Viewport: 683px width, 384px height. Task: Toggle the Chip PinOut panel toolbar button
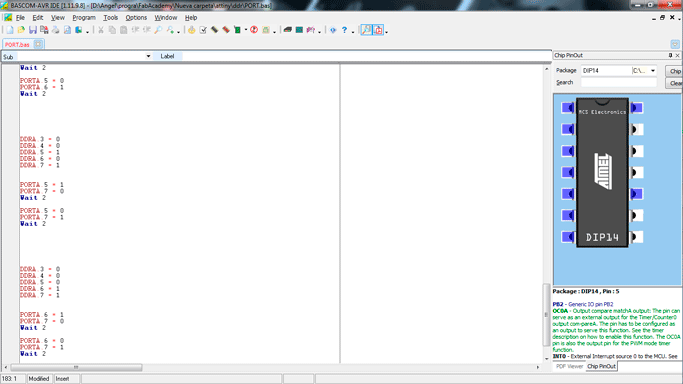click(378, 30)
